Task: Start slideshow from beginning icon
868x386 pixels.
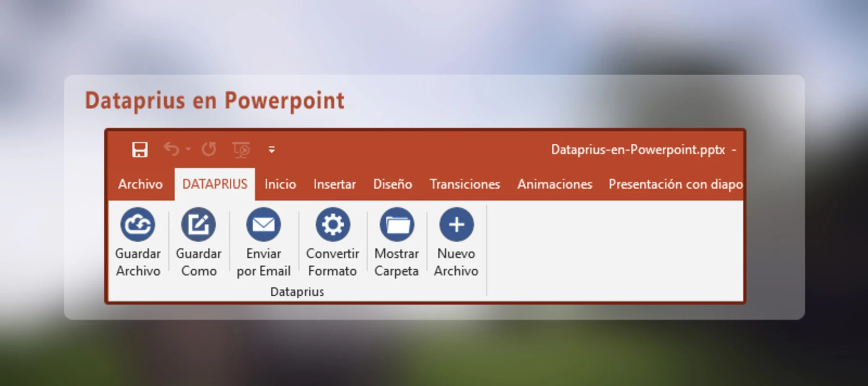Action: click(241, 150)
